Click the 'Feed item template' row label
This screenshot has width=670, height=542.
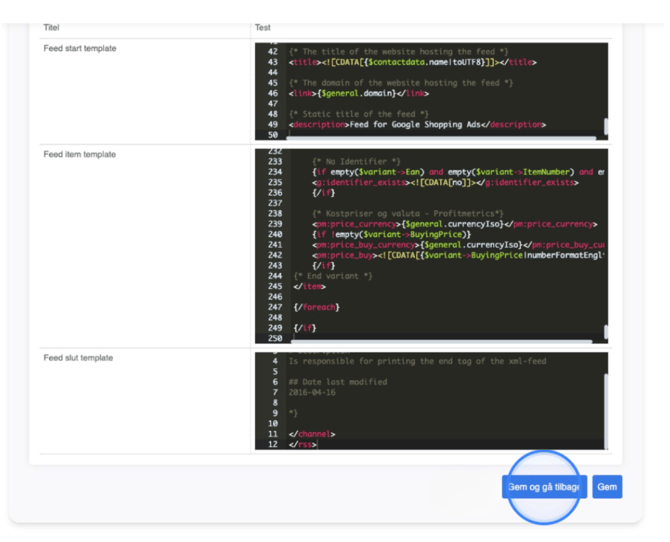79,154
